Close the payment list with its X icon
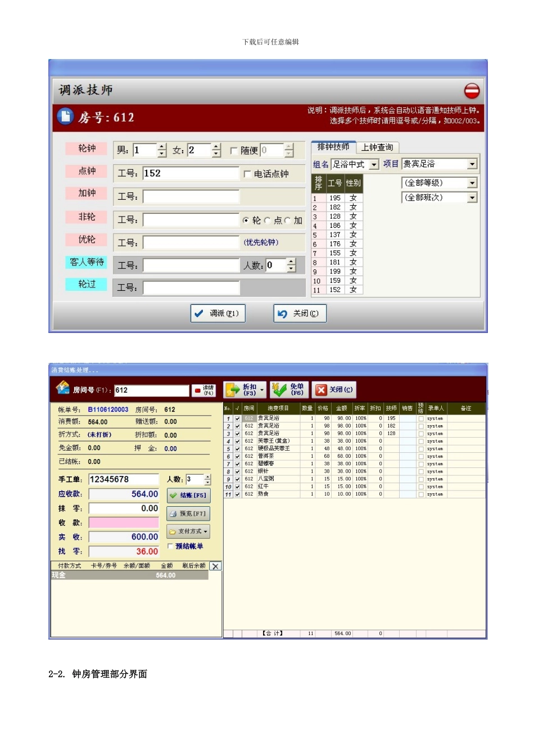Screen dimensions: 534x756 (215, 566)
